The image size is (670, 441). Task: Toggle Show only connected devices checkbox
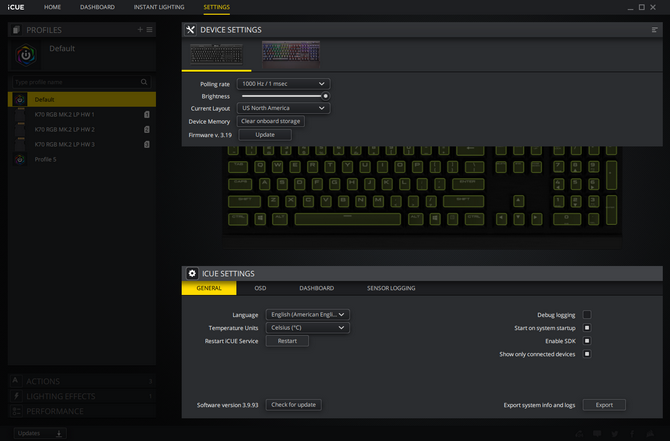[587, 354]
